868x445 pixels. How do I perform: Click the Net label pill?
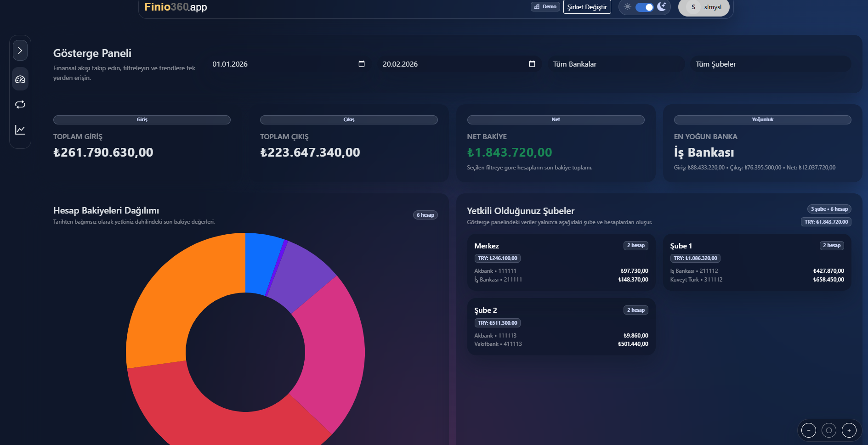pos(556,119)
